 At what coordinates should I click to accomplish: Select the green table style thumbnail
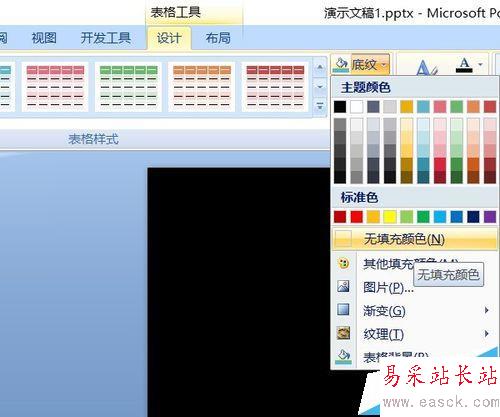point(129,87)
